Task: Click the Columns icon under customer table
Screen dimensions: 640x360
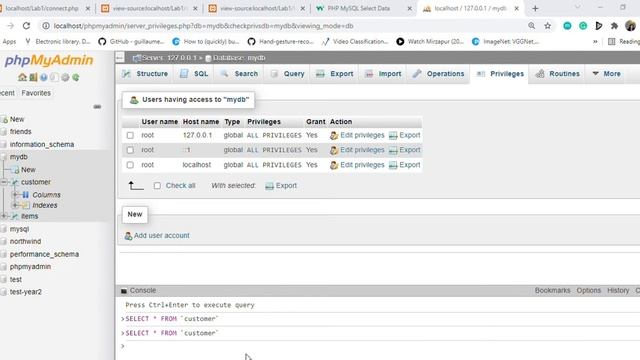Action: tap(25, 195)
